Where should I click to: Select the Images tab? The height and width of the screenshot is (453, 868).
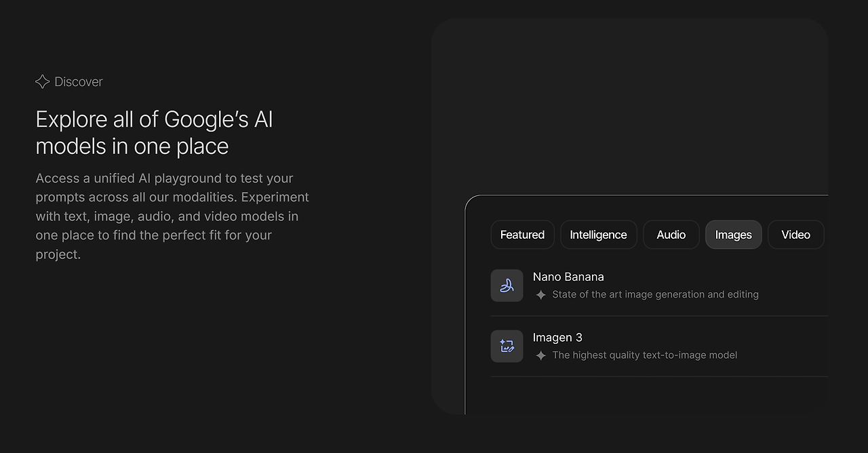click(x=734, y=235)
